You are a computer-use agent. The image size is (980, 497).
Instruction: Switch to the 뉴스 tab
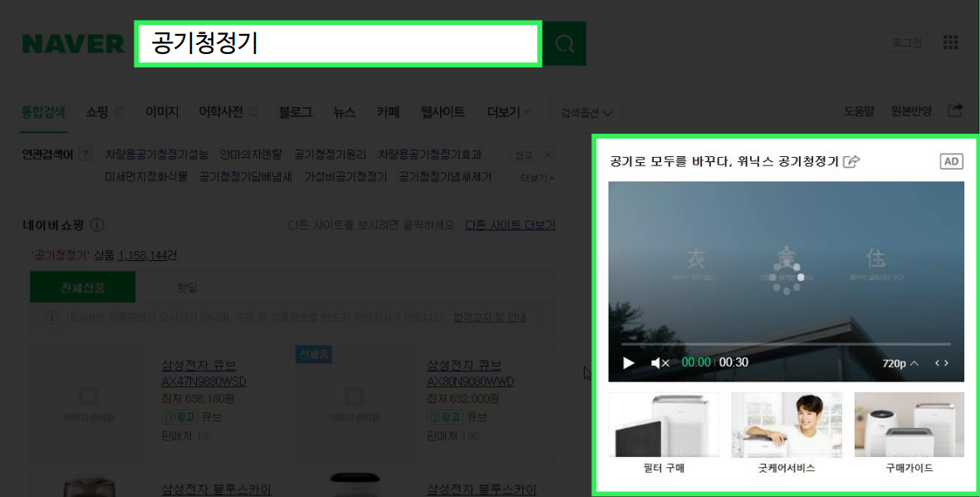(344, 112)
